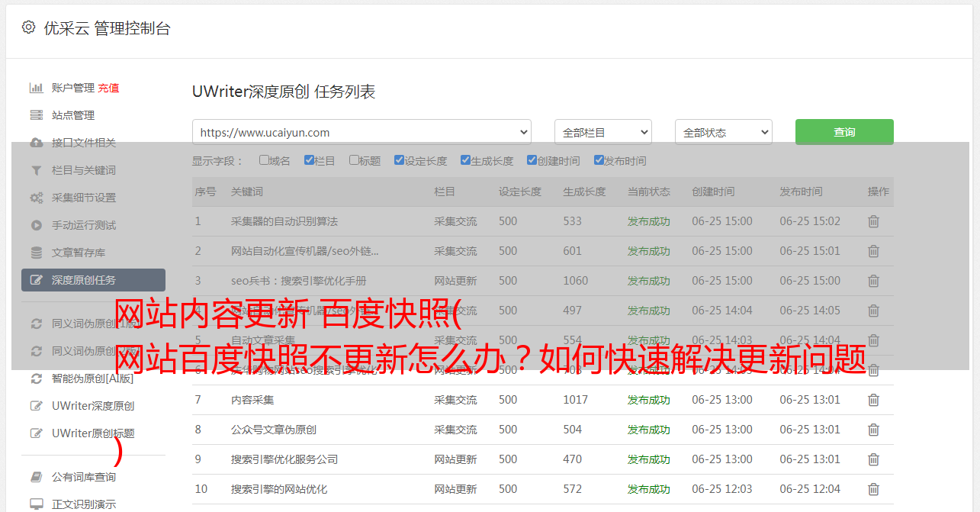Open the site URL dropdown

point(361,132)
